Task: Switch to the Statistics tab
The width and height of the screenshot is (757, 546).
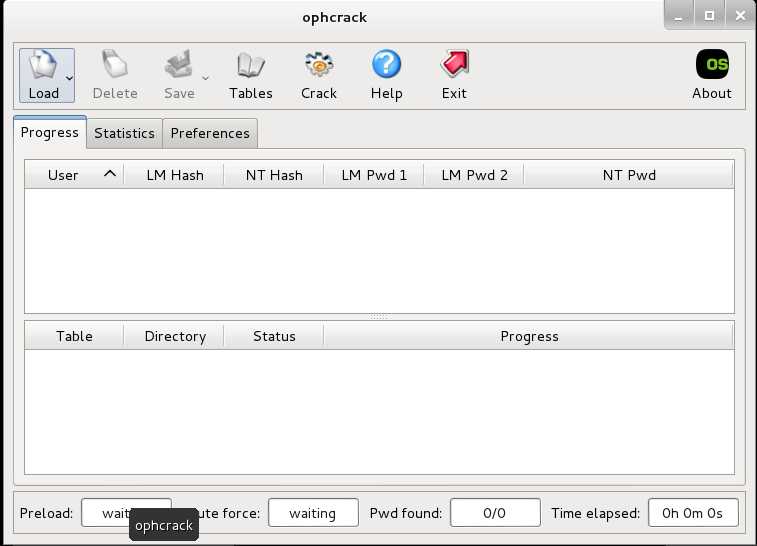Action: coord(125,133)
